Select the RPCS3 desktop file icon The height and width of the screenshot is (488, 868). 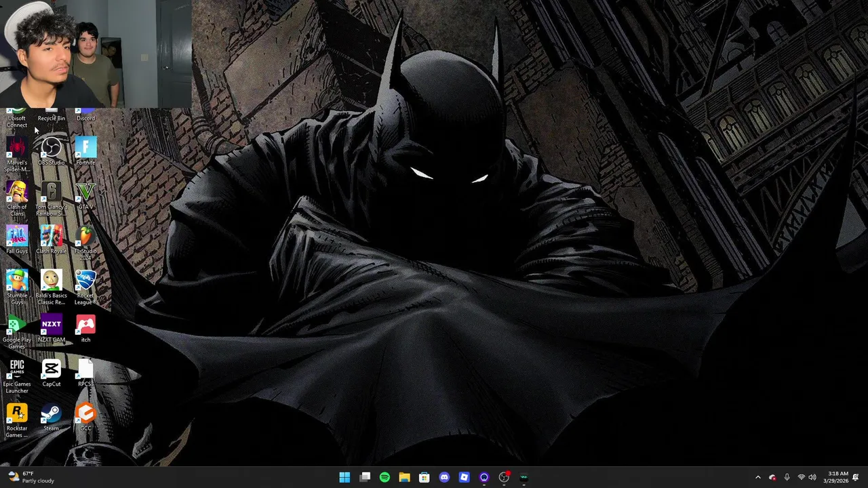click(85, 373)
